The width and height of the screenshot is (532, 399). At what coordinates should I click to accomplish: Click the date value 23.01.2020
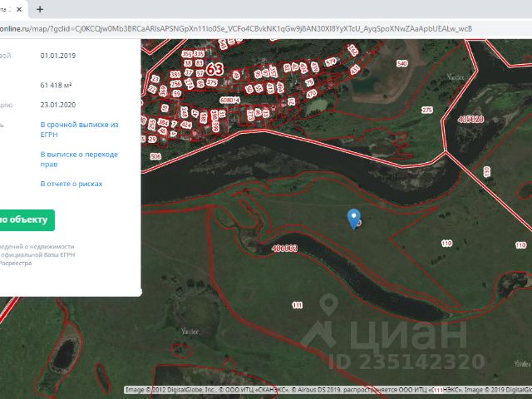[58, 106]
